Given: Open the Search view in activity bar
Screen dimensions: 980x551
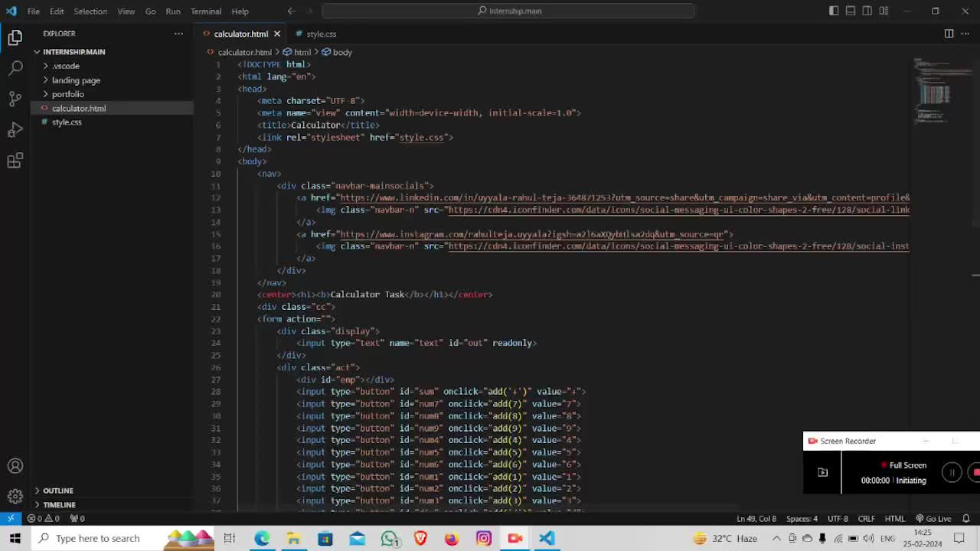Looking at the screenshot, I should point(15,68).
